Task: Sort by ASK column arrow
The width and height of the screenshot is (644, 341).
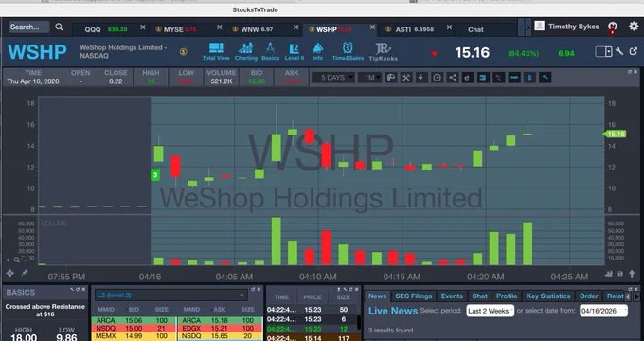Action: (x=210, y=310)
